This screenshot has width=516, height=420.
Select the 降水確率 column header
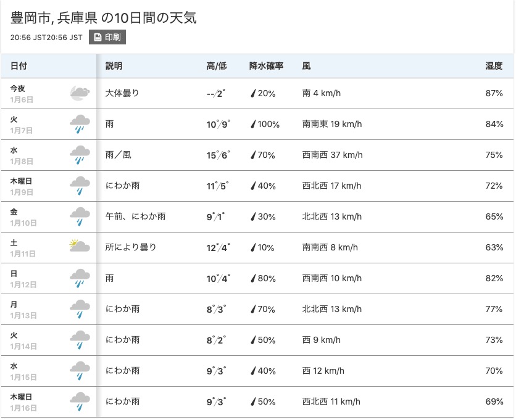tap(266, 66)
